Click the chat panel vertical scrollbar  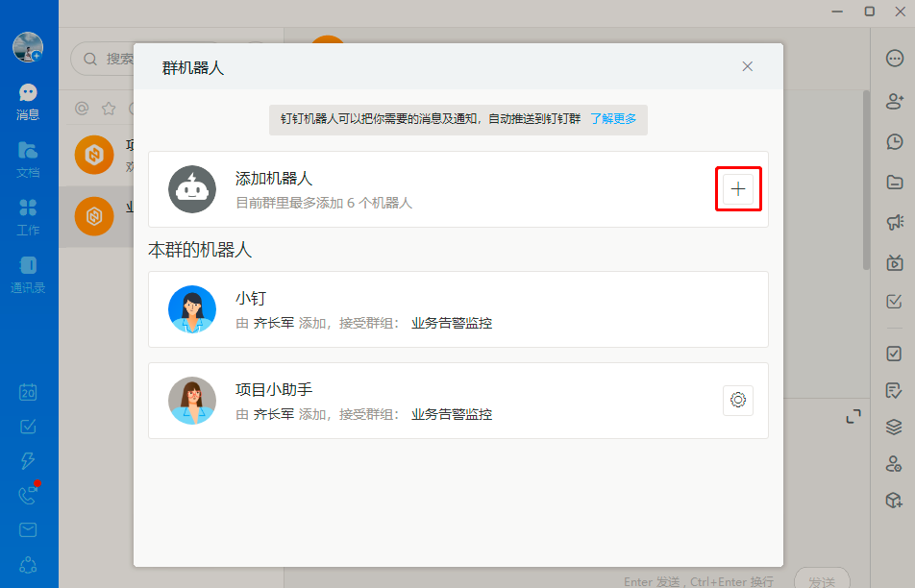pos(866,180)
